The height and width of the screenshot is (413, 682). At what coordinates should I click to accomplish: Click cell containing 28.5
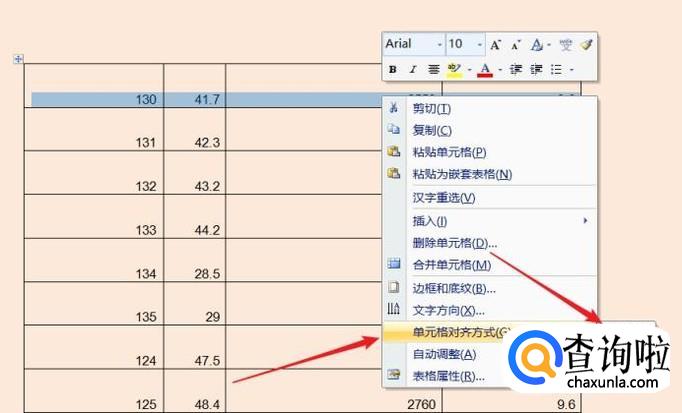point(194,260)
